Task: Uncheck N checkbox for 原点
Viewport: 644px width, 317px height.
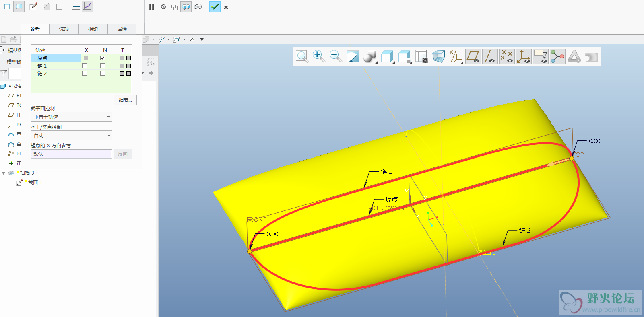Action: pyautogui.click(x=103, y=58)
